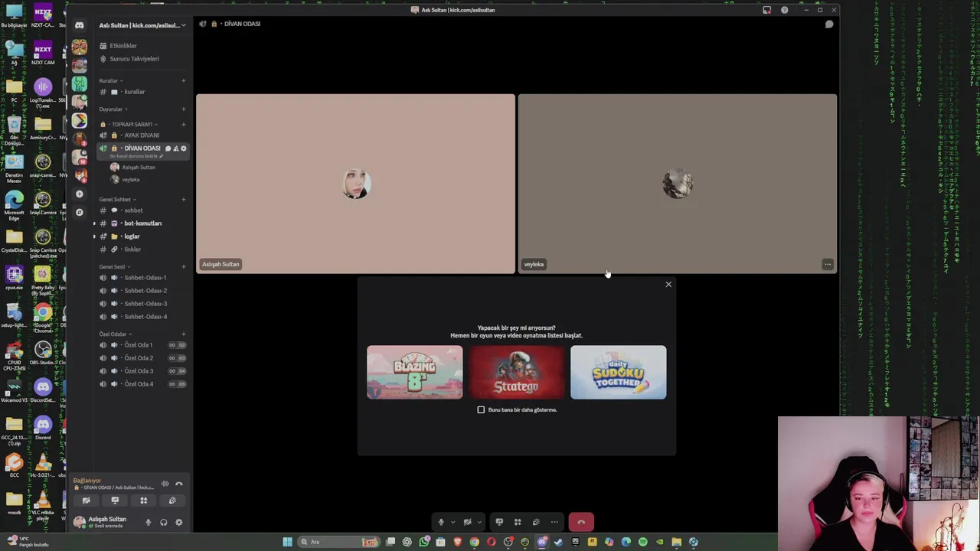Toggle noise suppression waveform icon
980x551 pixels.
point(165,484)
